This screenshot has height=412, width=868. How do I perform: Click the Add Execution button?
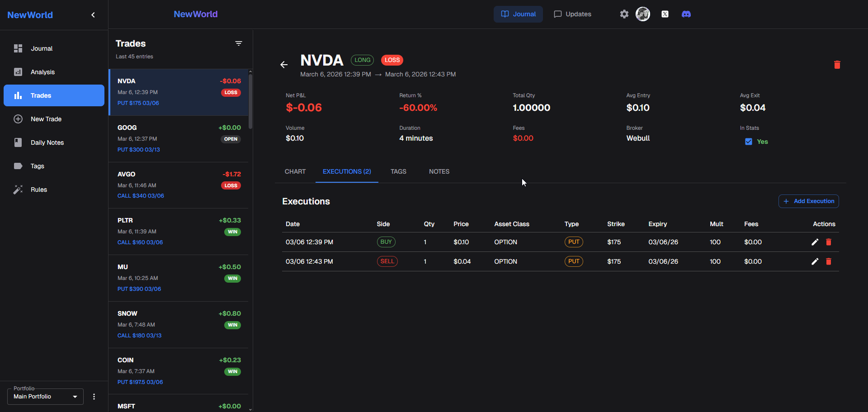[x=808, y=201]
